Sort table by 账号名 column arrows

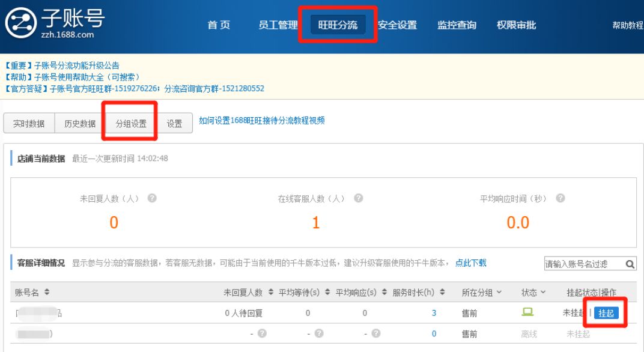(x=47, y=292)
